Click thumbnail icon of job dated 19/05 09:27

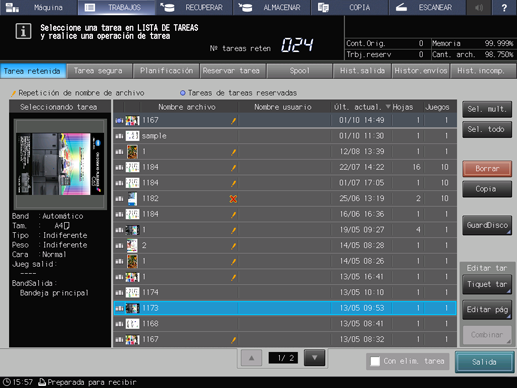[x=132, y=230]
